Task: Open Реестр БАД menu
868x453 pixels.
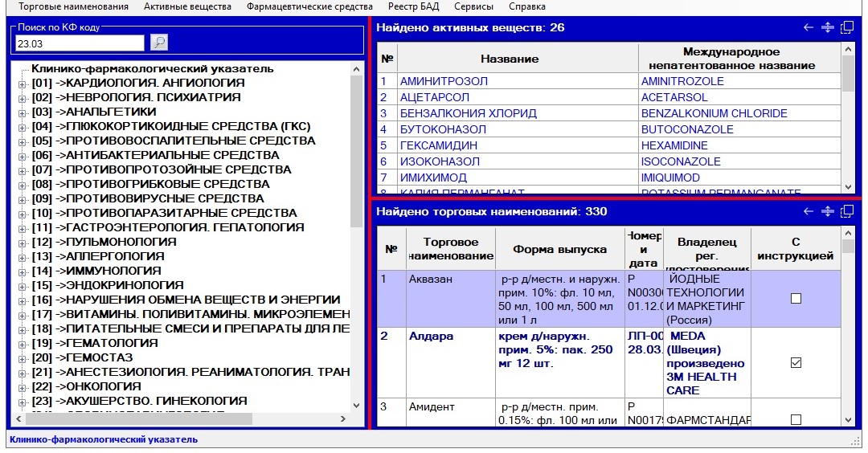Action: click(414, 6)
